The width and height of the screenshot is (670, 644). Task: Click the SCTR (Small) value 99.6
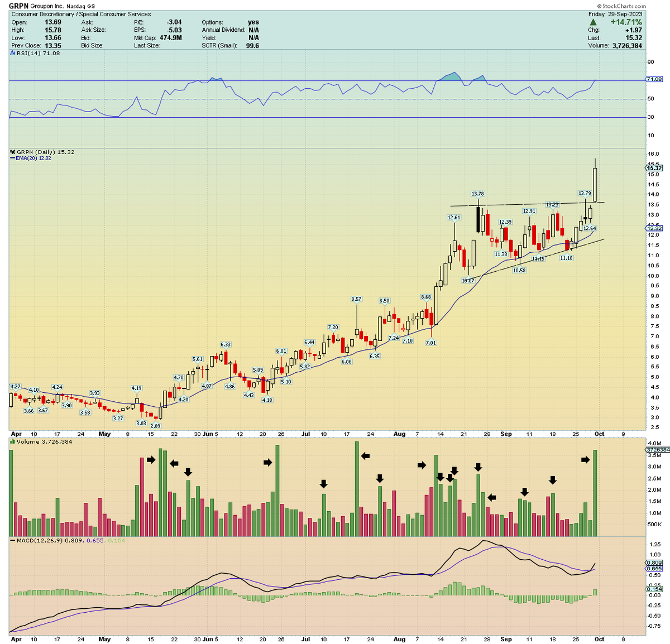[252, 46]
